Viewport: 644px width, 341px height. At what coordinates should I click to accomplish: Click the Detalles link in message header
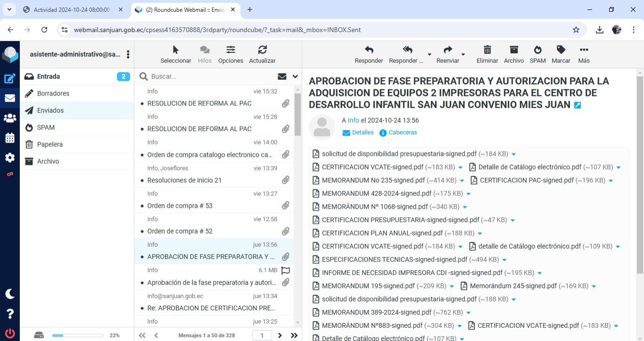tap(362, 133)
